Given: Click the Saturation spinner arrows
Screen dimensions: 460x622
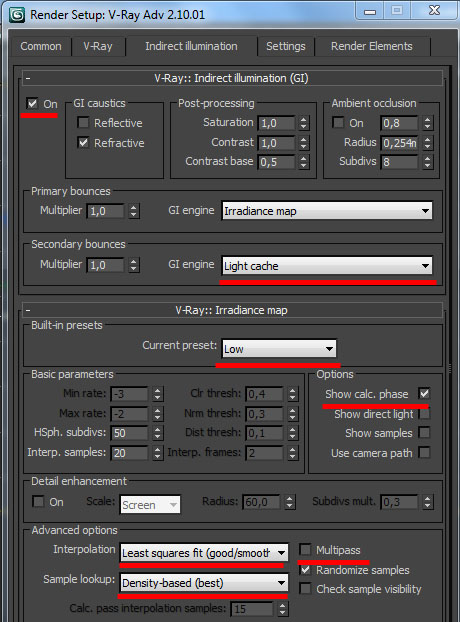Looking at the screenshot, I should coord(303,123).
